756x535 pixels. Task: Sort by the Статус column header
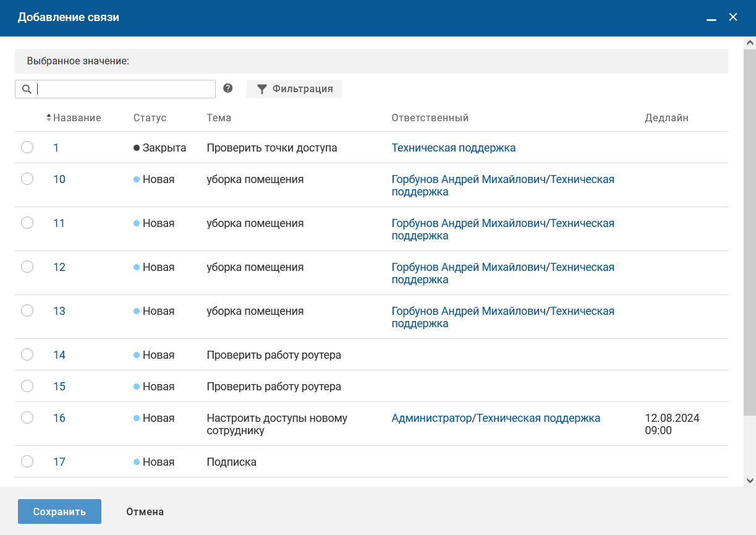(x=150, y=118)
